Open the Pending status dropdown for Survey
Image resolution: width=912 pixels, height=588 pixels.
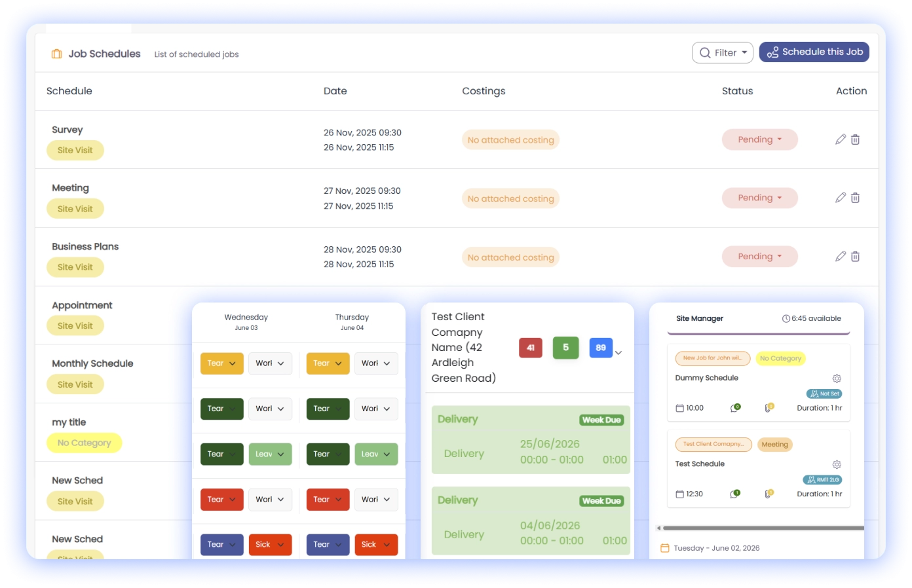[760, 139]
